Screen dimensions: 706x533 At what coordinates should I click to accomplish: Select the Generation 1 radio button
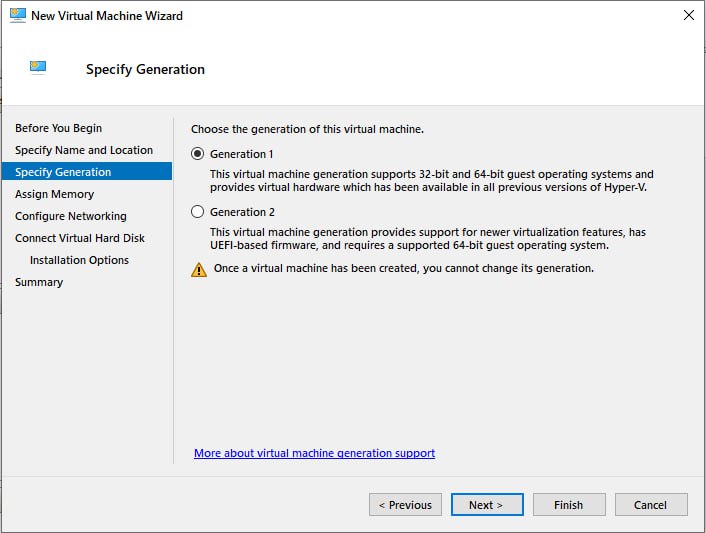point(197,154)
